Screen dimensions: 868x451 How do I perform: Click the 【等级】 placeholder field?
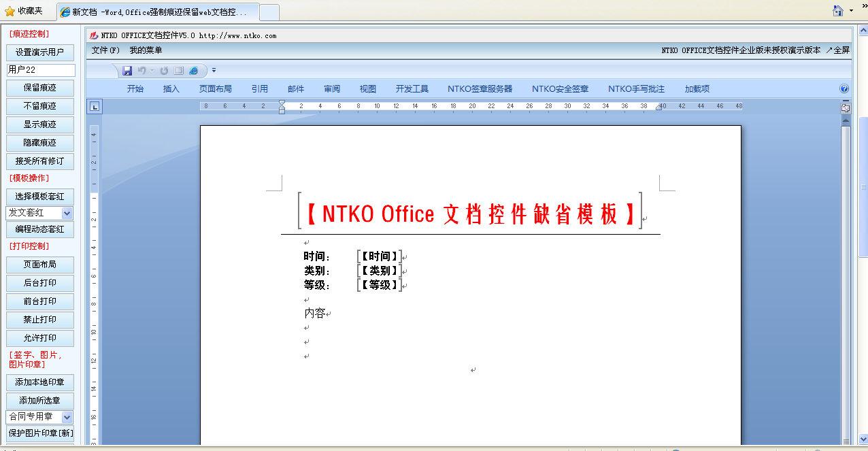pyautogui.click(x=380, y=285)
